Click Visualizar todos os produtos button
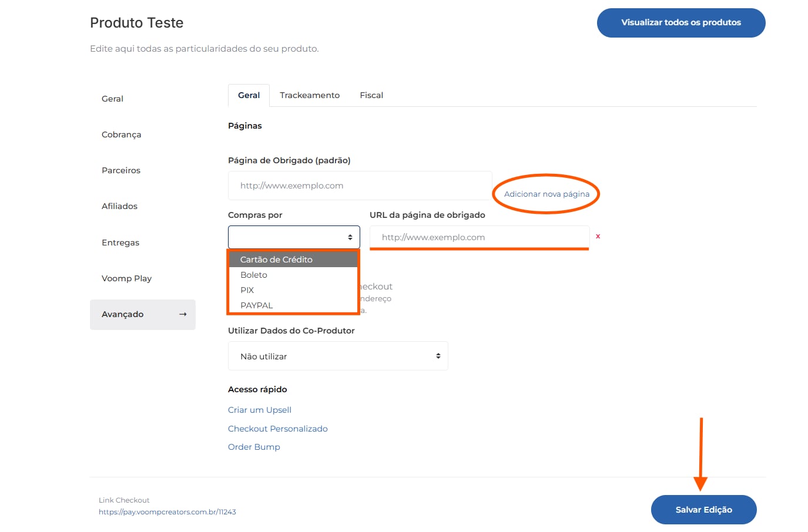This screenshot has height=532, width=808. (681, 23)
